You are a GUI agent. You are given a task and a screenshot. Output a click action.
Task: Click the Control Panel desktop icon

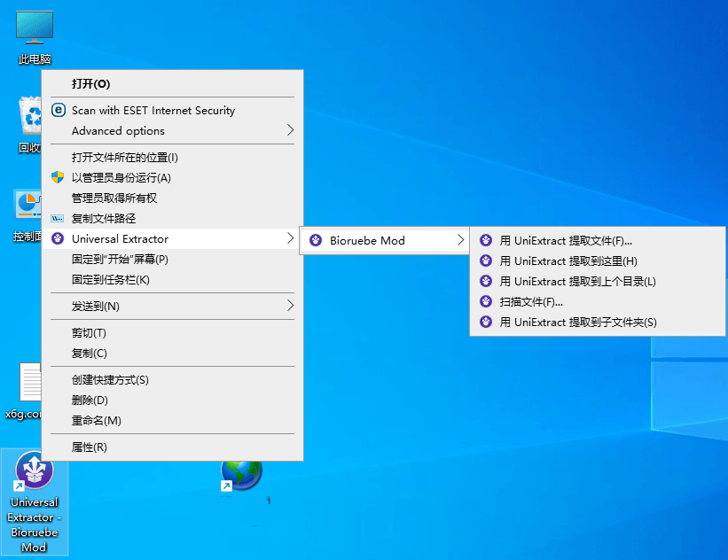pyautogui.click(x=27, y=206)
